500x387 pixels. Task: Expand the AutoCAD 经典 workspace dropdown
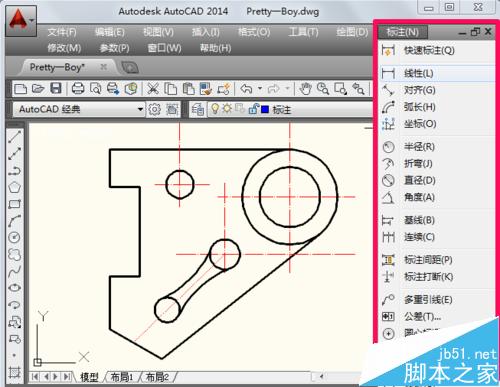point(140,109)
